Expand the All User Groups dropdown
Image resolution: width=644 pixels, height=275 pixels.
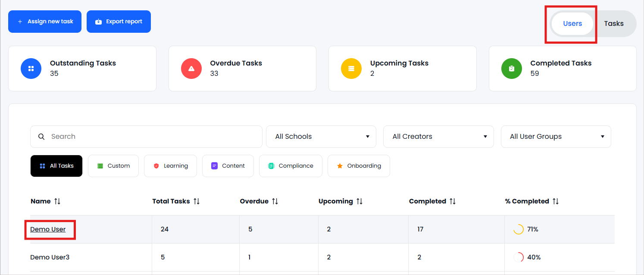556,137
